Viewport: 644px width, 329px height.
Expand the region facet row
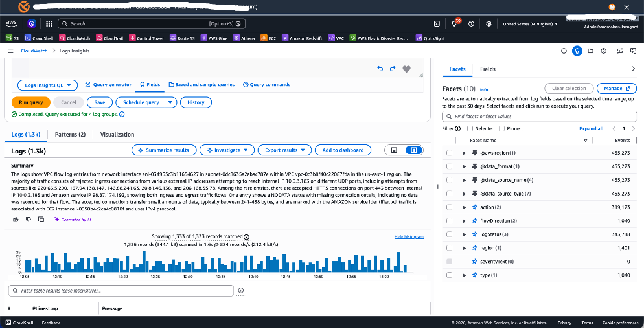[x=465, y=247]
